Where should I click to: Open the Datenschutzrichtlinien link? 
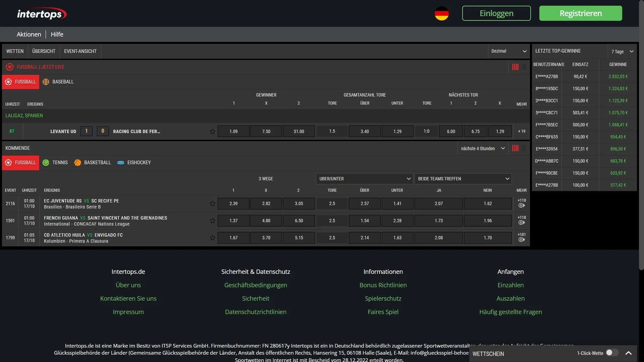point(256,312)
